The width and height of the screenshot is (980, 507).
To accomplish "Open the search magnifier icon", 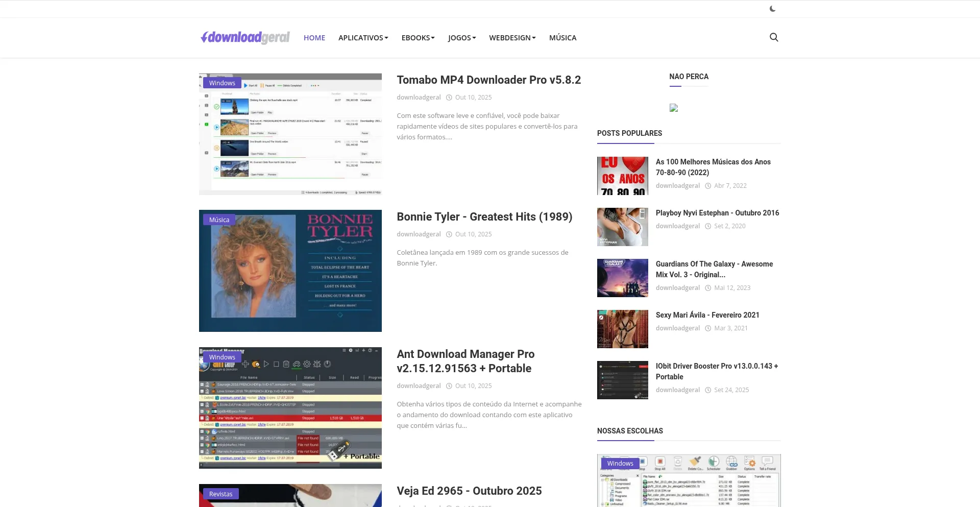I will pos(774,37).
